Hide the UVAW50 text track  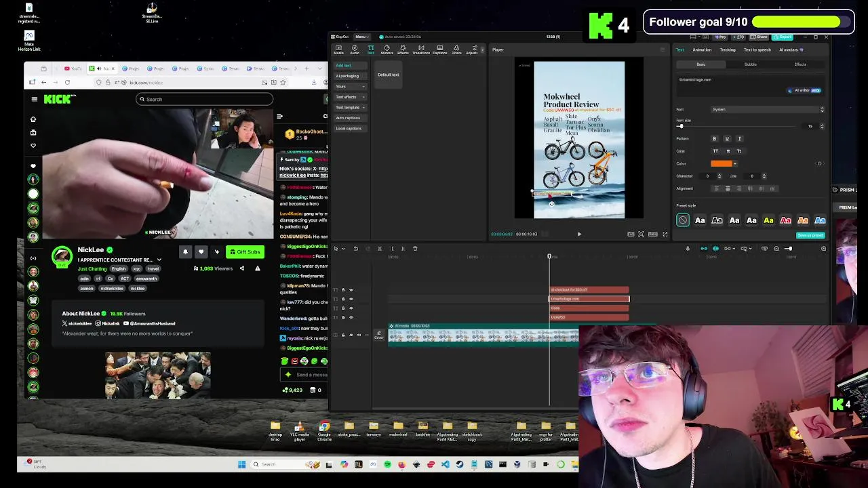351,317
